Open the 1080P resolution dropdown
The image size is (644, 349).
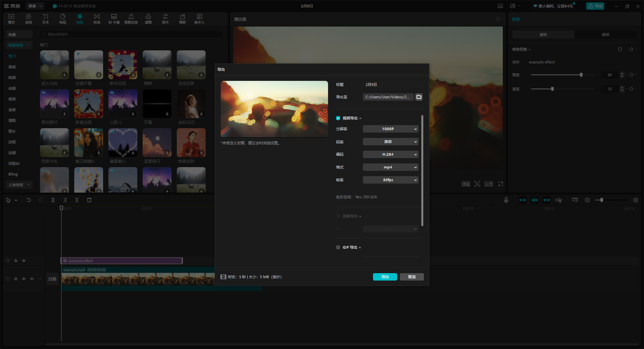click(390, 129)
